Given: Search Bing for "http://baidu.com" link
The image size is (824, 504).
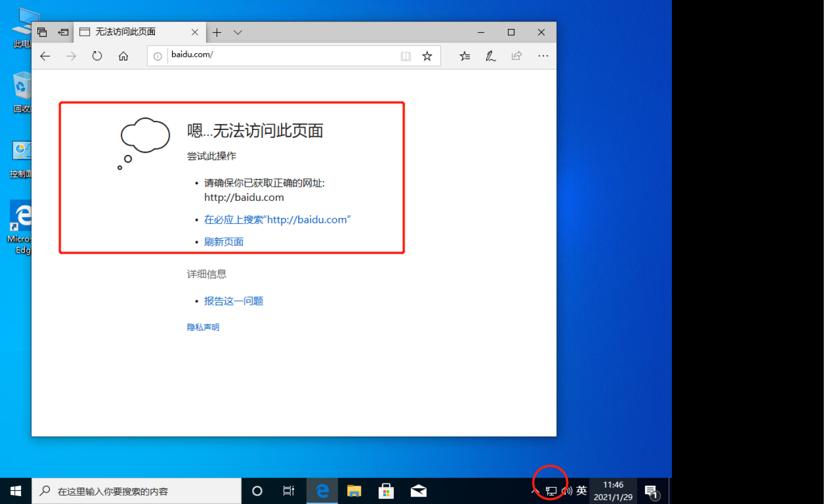Looking at the screenshot, I should [x=278, y=220].
